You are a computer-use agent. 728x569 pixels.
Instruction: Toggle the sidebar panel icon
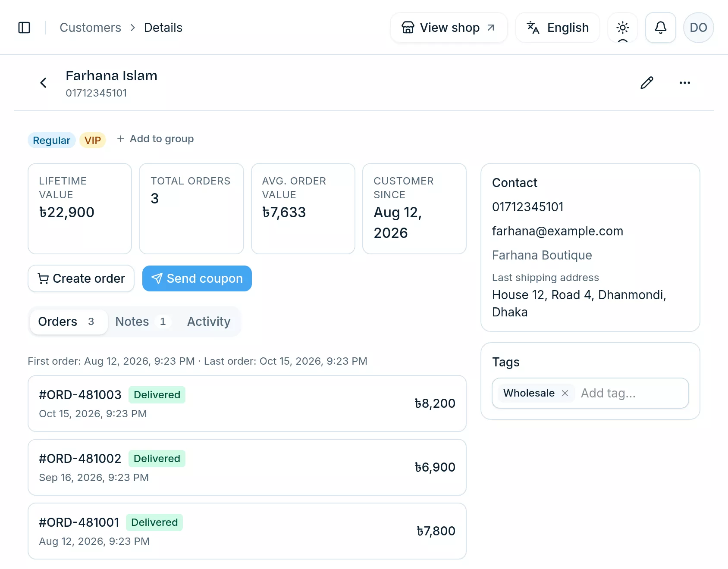point(24,28)
